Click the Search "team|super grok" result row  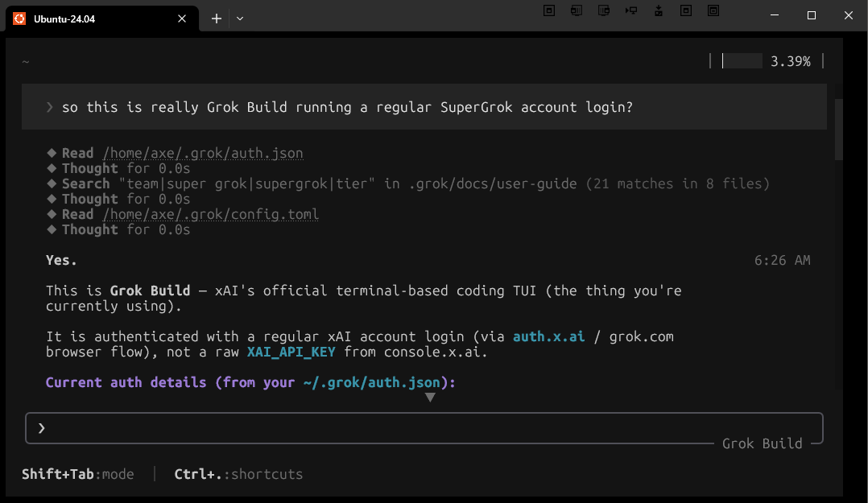pyautogui.click(x=408, y=183)
